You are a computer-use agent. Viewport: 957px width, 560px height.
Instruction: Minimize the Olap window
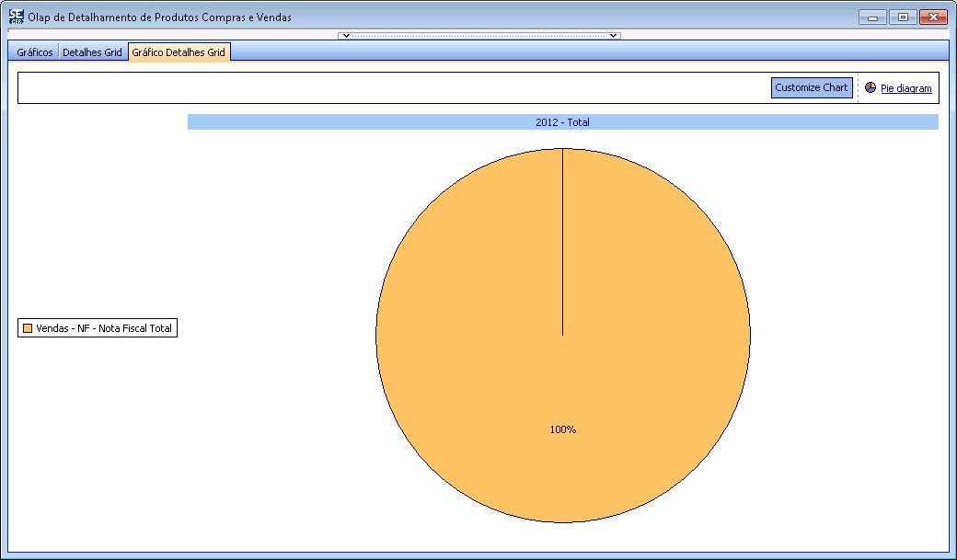click(x=872, y=17)
